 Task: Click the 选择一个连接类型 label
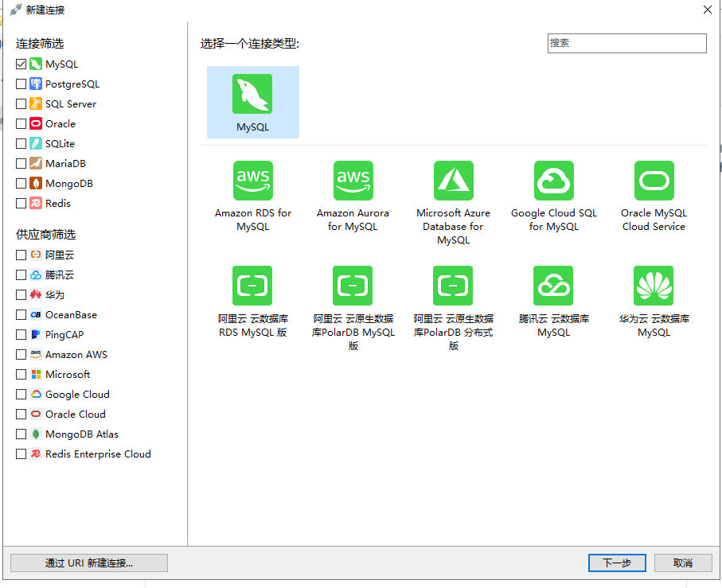pyautogui.click(x=250, y=44)
